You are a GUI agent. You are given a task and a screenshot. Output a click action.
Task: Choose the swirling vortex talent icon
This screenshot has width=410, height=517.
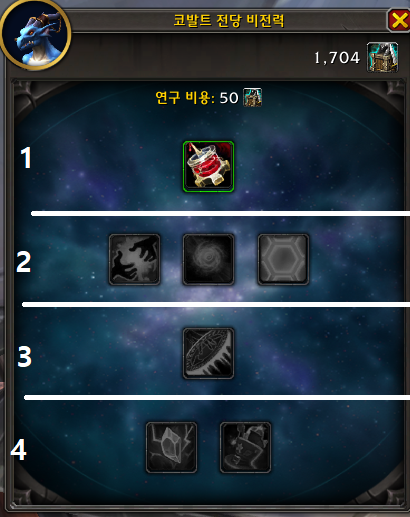coord(208,259)
